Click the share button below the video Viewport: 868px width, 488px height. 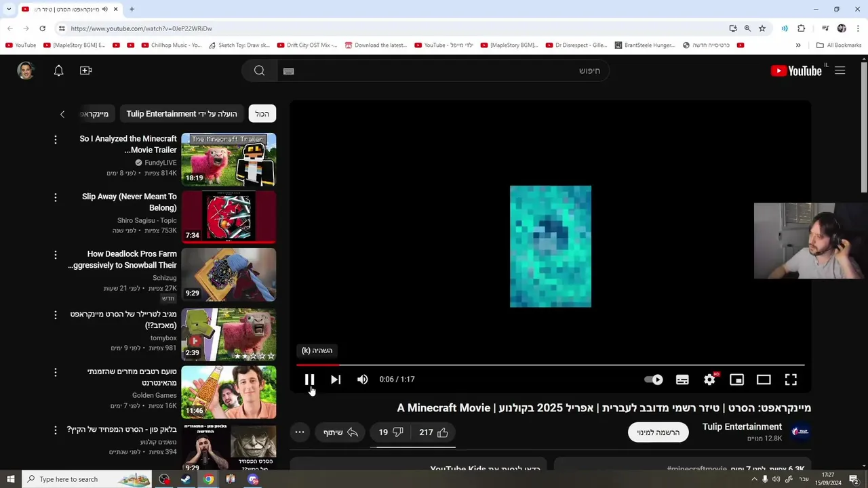(x=341, y=432)
